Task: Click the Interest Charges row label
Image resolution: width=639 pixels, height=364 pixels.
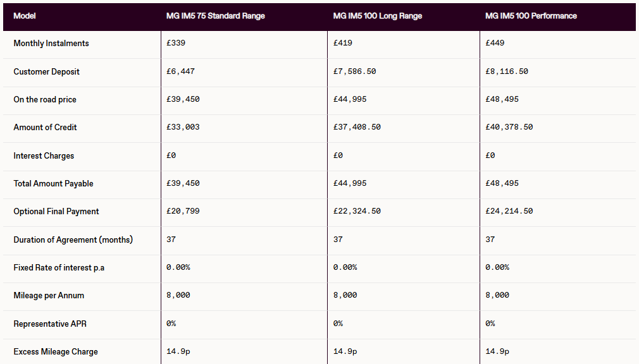Action: [x=44, y=155]
